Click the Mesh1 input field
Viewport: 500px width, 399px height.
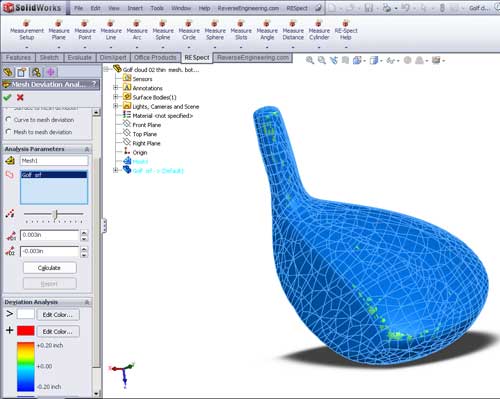pos(54,161)
